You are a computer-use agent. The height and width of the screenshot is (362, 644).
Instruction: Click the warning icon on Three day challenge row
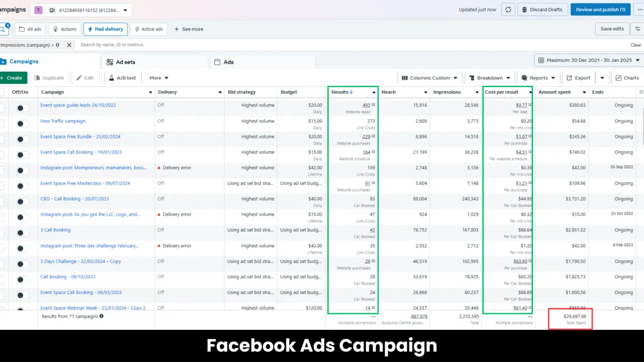(159, 246)
